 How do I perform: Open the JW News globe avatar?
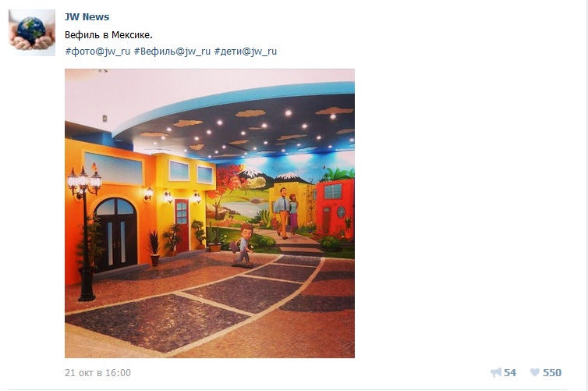[32, 33]
